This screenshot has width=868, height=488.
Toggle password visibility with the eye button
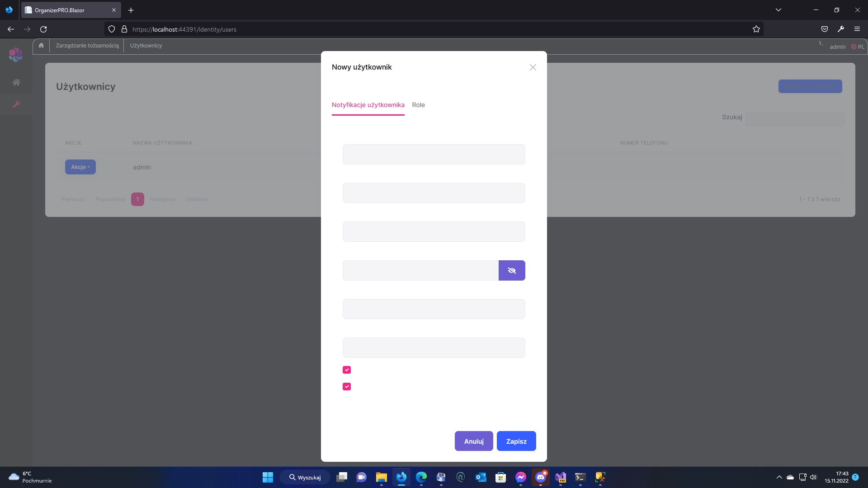(512, 270)
